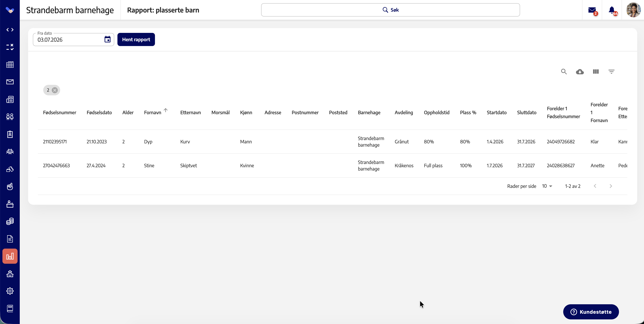Sort by the Etternavn column header

tap(191, 113)
